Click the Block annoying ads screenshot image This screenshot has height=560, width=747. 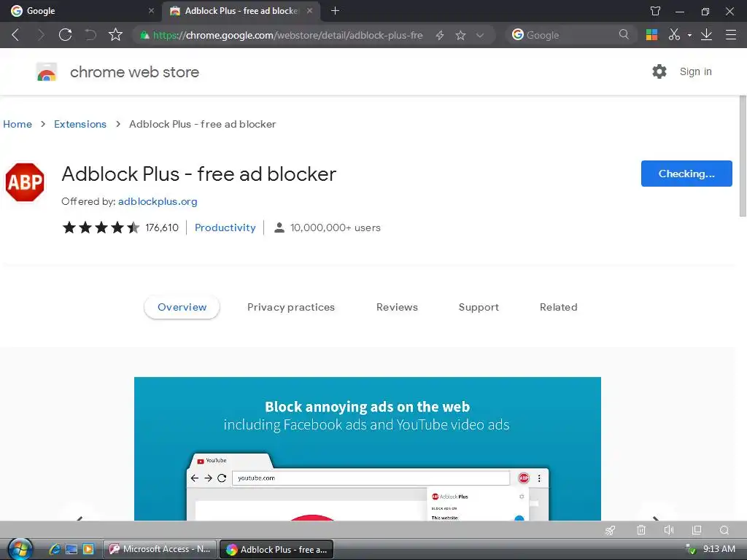pyautogui.click(x=368, y=448)
